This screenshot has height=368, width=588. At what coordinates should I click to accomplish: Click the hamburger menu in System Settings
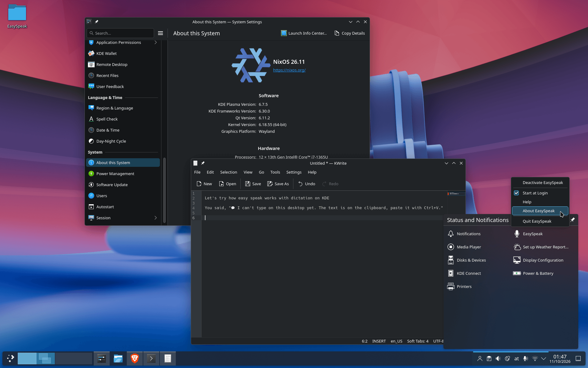point(160,33)
